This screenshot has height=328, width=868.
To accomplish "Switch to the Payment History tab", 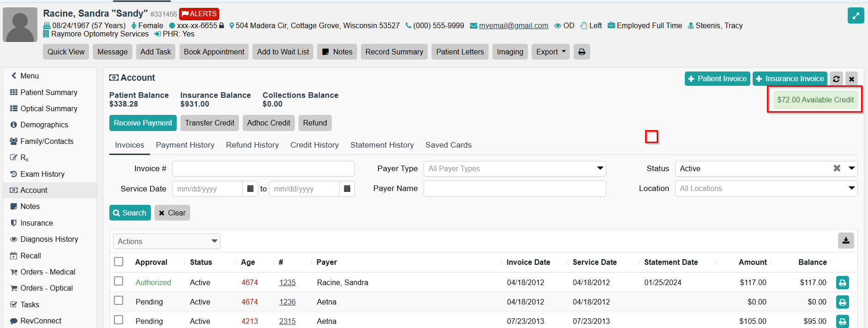I will click(185, 145).
